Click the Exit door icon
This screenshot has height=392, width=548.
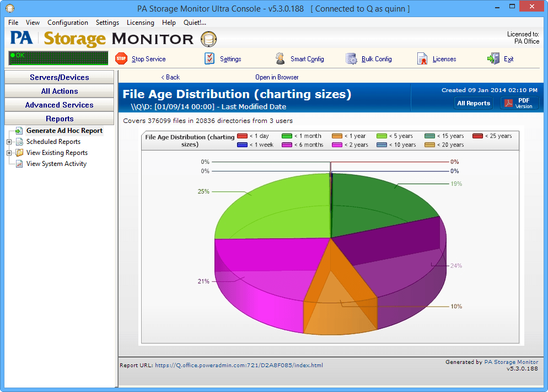tap(493, 58)
